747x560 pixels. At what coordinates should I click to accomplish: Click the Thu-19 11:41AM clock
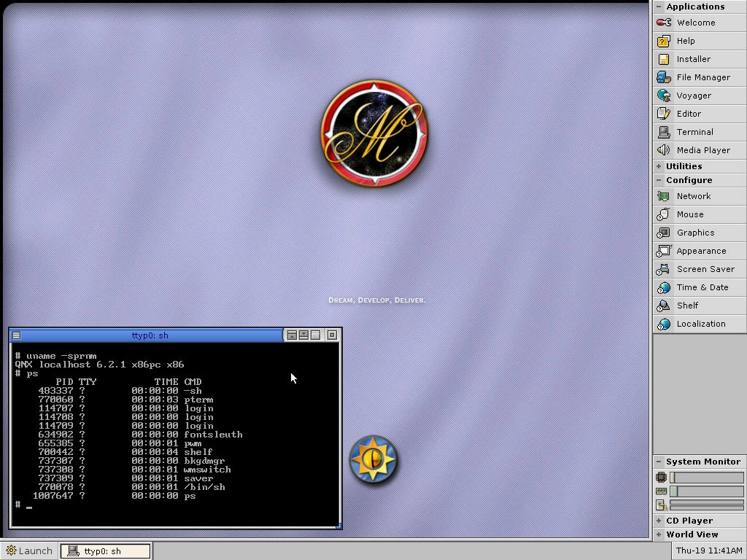[709, 551]
